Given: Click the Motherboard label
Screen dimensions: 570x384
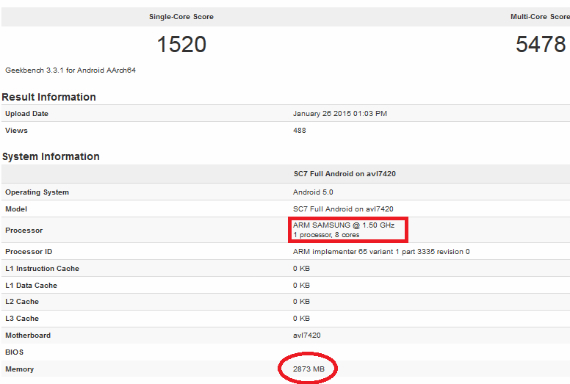Looking at the screenshot, I should coord(28,336).
